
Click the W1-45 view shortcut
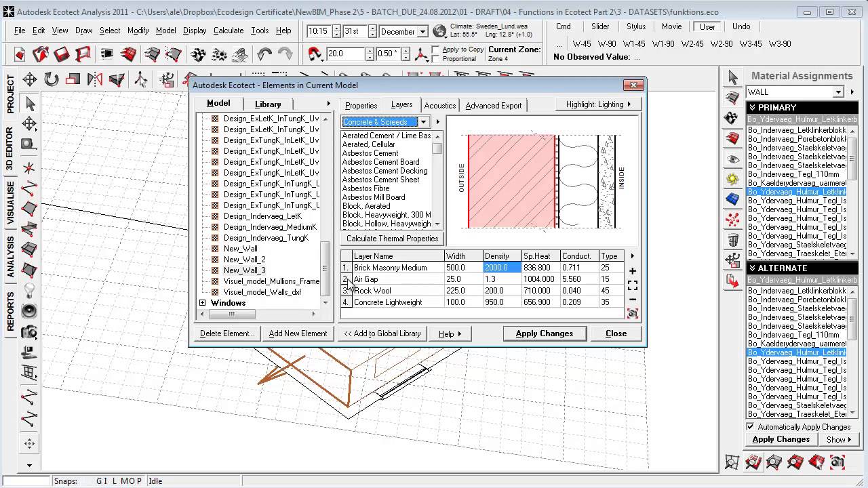[634, 44]
